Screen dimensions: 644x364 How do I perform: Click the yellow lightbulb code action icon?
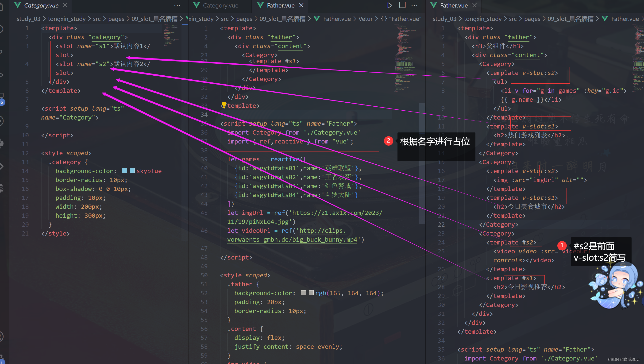point(224,105)
